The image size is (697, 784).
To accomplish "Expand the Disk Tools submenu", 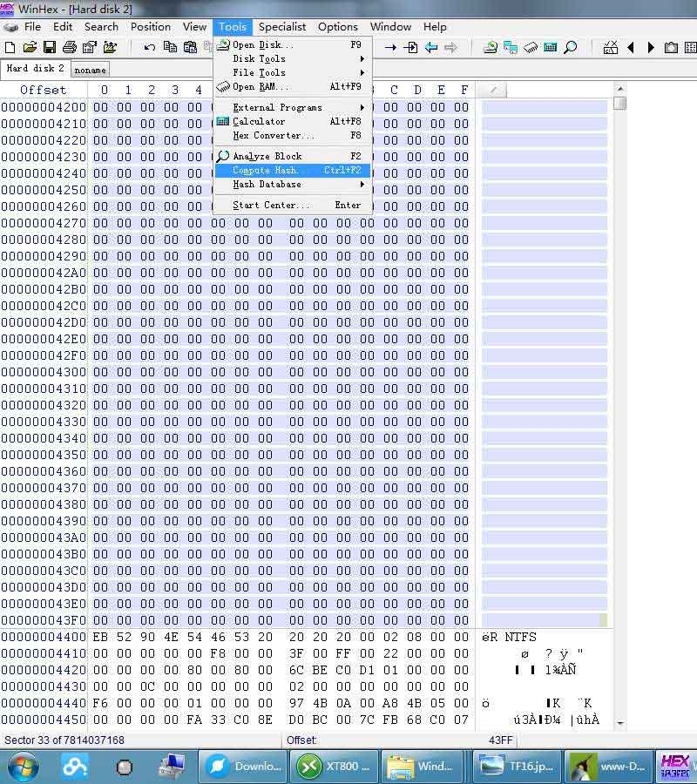I will coord(293,58).
